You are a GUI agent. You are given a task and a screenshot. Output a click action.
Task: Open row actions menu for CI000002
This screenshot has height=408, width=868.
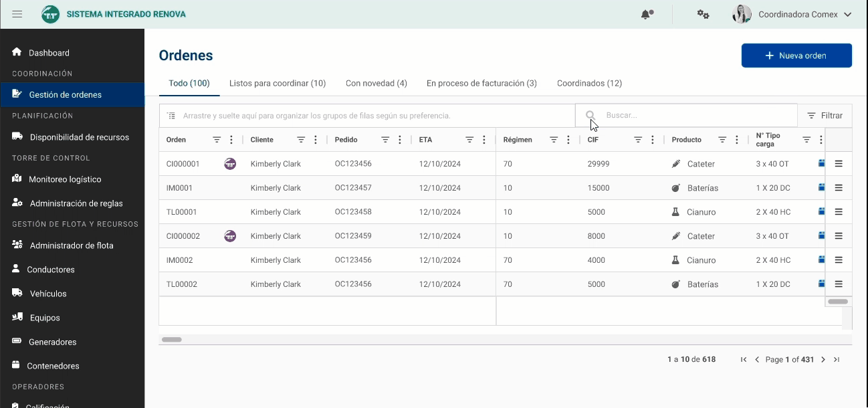pyautogui.click(x=839, y=236)
